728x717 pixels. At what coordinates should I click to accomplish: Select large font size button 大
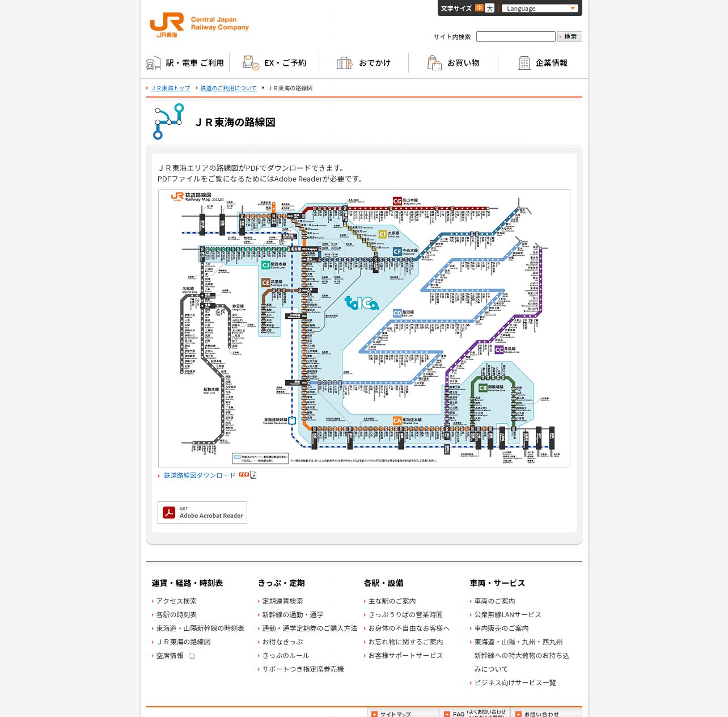[x=490, y=8]
